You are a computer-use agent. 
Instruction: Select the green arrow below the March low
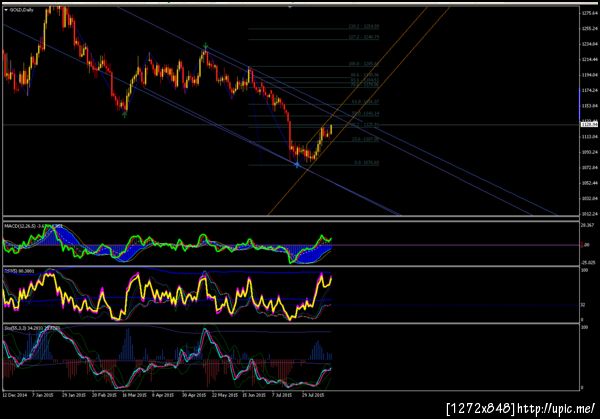[125, 114]
